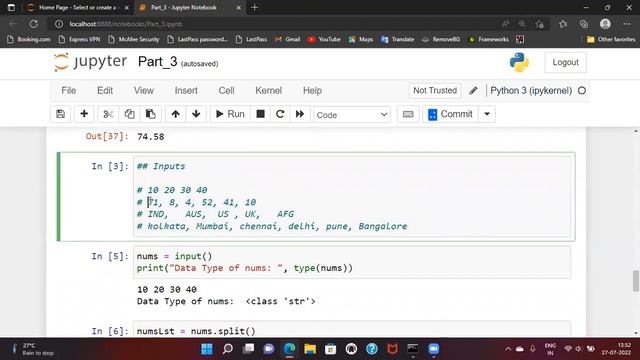Open the Translate bookmark
Viewport: 640px width, 360px height.
[x=398, y=39]
